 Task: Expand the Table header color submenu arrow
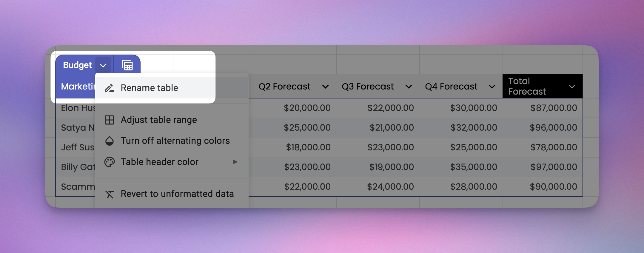pos(235,162)
